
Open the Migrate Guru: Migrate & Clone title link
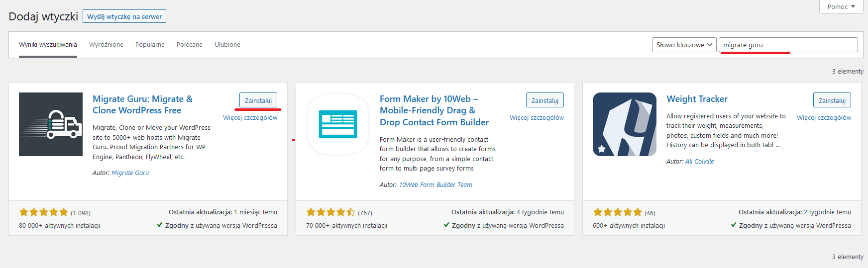click(142, 104)
